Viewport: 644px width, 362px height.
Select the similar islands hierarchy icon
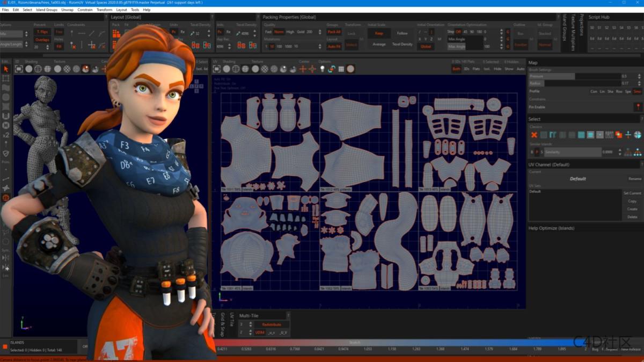[x=637, y=152]
